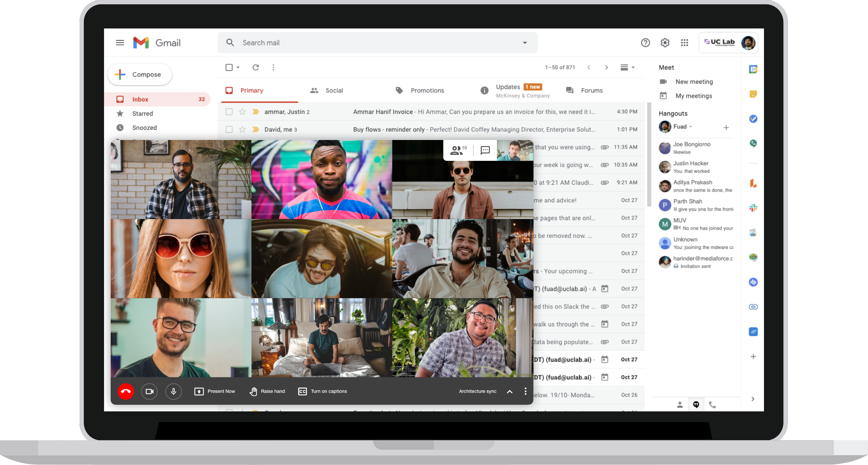
Task: Get more add-ons plus icon
Action: (753, 356)
